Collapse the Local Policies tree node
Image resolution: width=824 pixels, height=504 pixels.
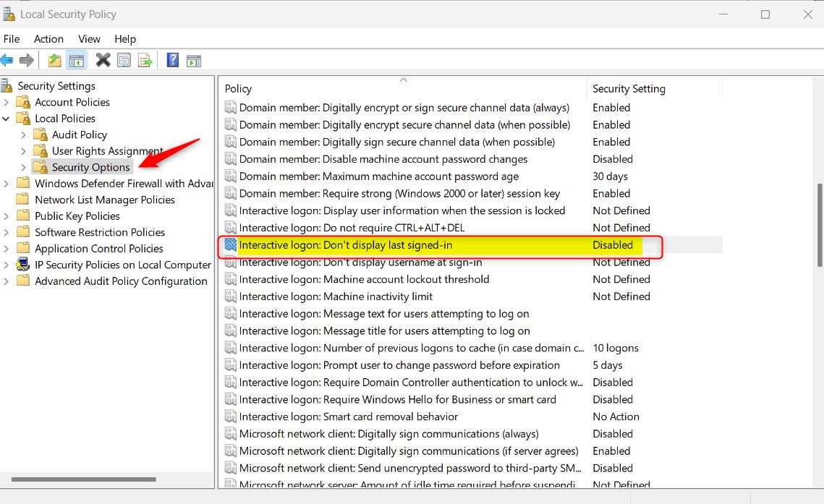7,119
